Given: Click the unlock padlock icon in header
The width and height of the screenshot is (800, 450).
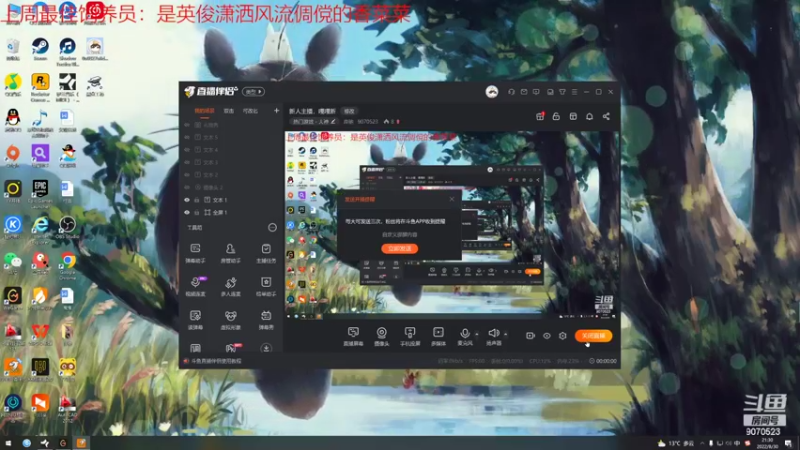Looking at the screenshot, I should (x=556, y=116).
